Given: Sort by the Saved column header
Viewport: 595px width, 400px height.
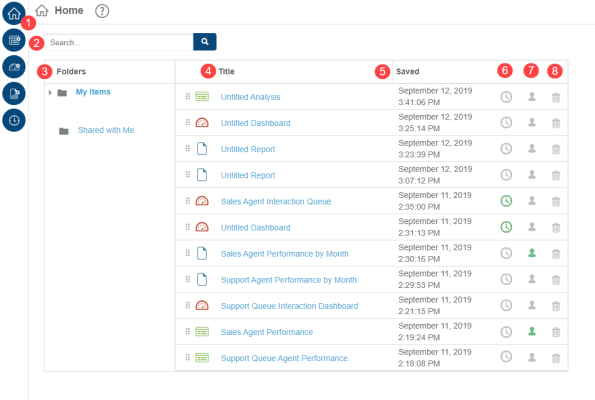Looking at the screenshot, I should (x=408, y=71).
